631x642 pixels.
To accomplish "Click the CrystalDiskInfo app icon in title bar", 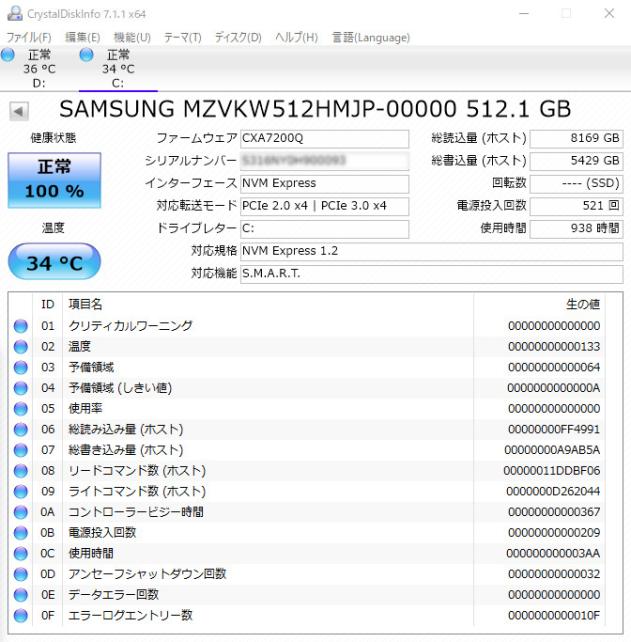I will click(15, 14).
